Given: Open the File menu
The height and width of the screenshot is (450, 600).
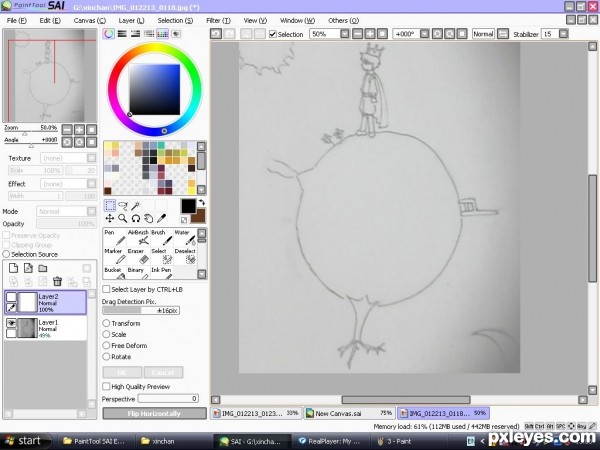Looking at the screenshot, I should tap(16, 20).
